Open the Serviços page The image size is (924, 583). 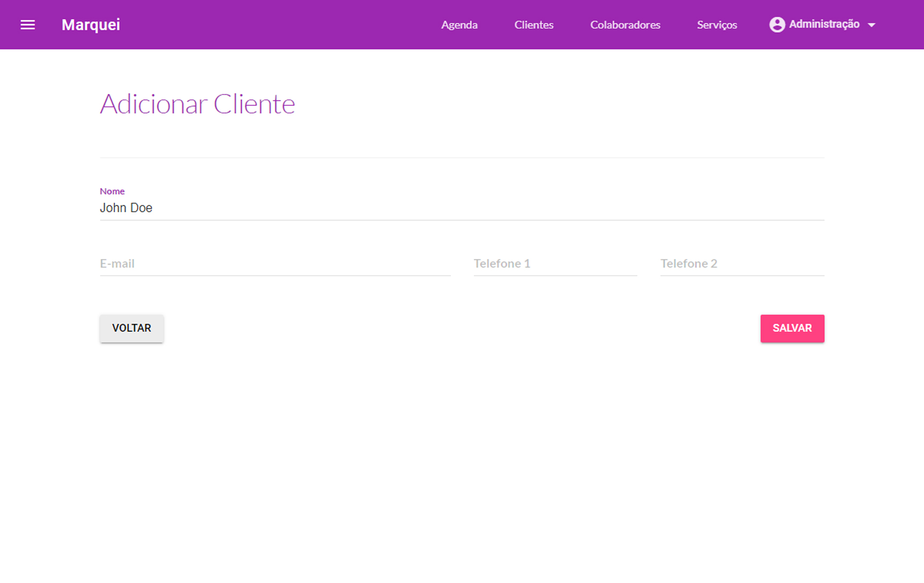pos(717,25)
